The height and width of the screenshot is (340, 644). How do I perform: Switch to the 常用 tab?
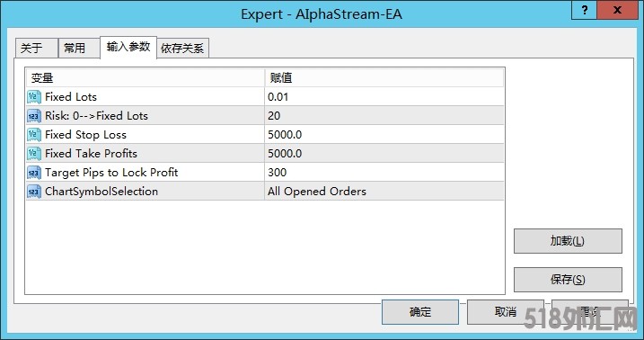click(79, 48)
